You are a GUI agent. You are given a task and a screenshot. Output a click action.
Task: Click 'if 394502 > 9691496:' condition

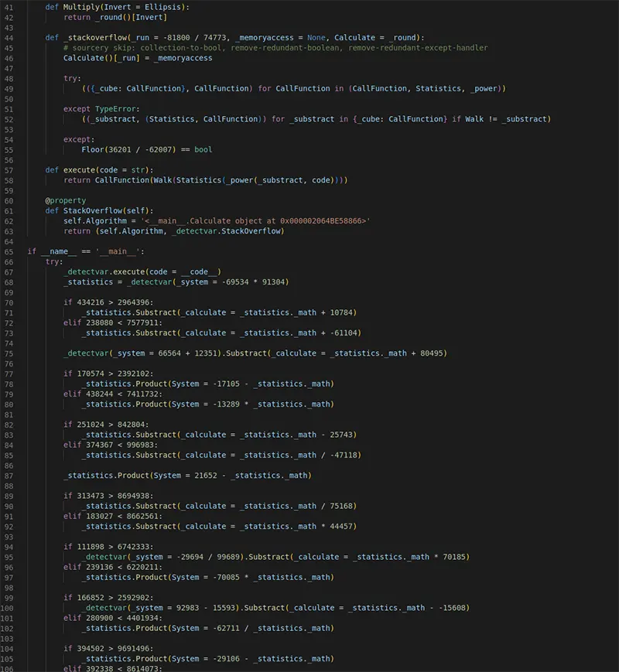pyautogui.click(x=108, y=649)
